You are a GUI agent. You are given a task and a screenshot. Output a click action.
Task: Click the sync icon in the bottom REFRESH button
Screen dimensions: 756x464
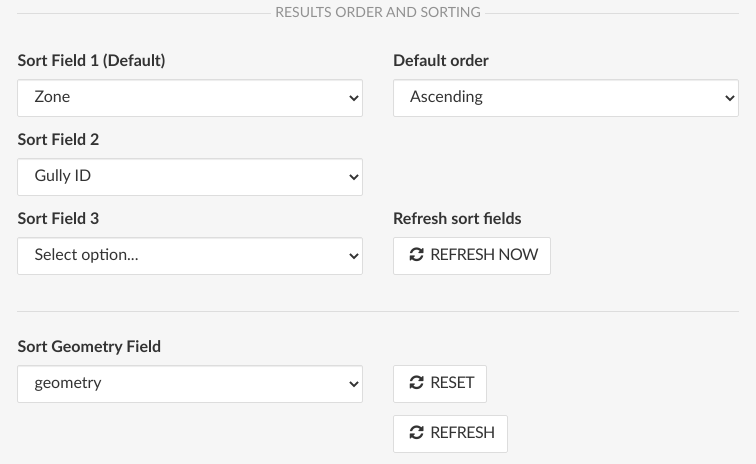(416, 433)
